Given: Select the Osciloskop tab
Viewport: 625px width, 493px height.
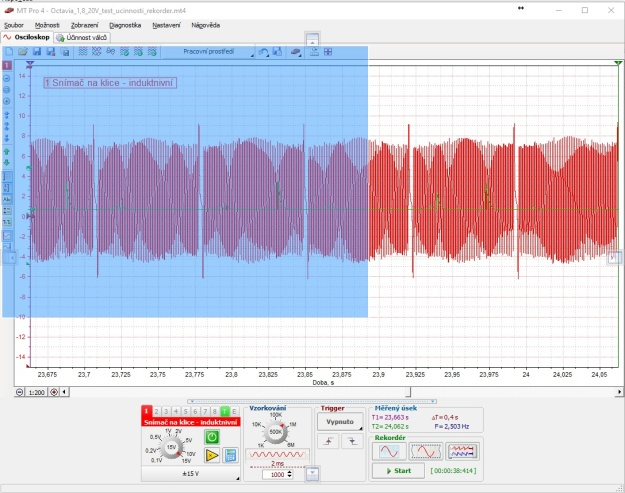Looking at the screenshot, I should pyautogui.click(x=26, y=37).
